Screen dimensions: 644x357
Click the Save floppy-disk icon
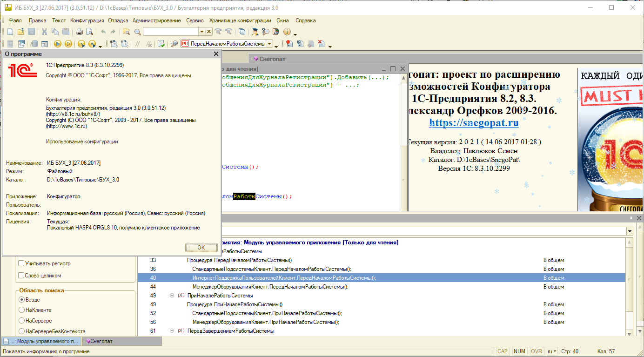(32, 32)
